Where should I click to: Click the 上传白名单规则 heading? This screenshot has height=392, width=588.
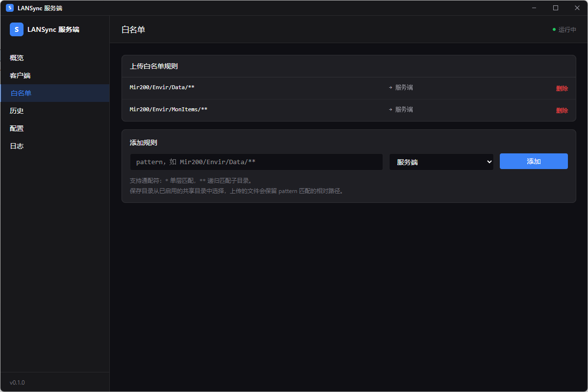[154, 66]
